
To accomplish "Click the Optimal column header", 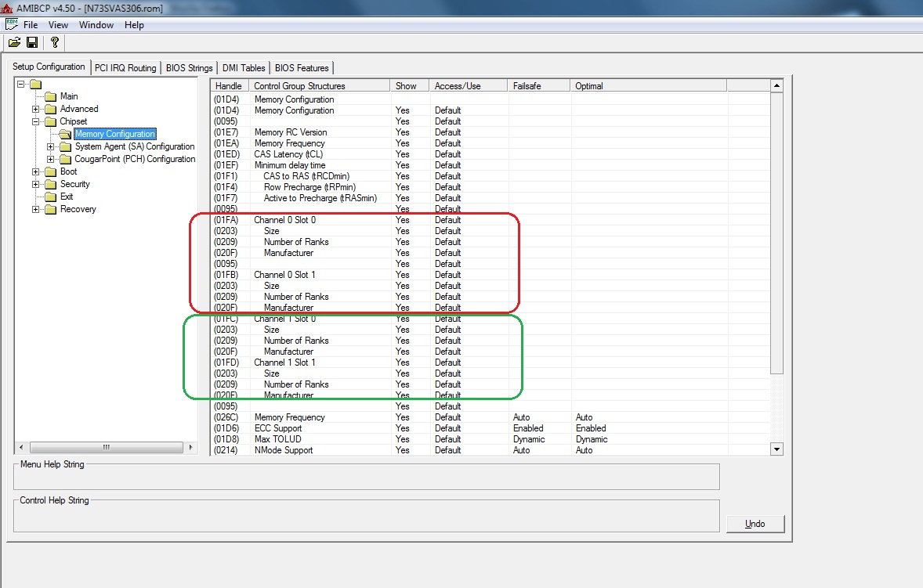I will [647, 86].
